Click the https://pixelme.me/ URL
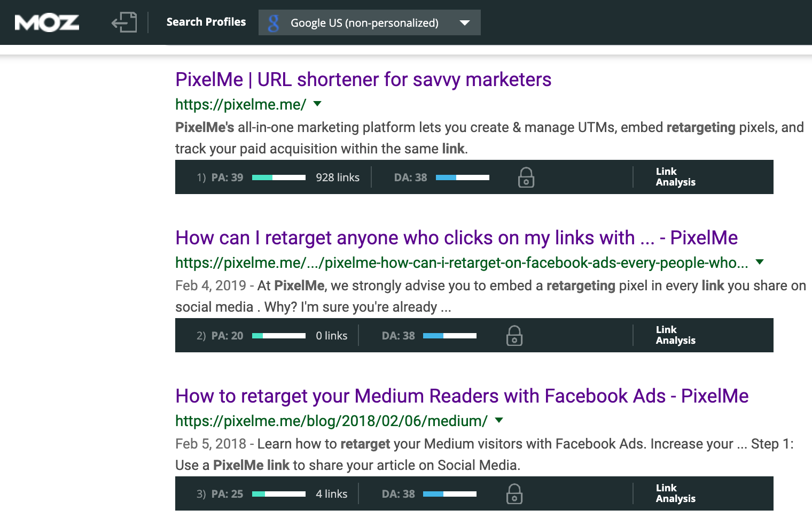The image size is (812, 525). click(241, 104)
